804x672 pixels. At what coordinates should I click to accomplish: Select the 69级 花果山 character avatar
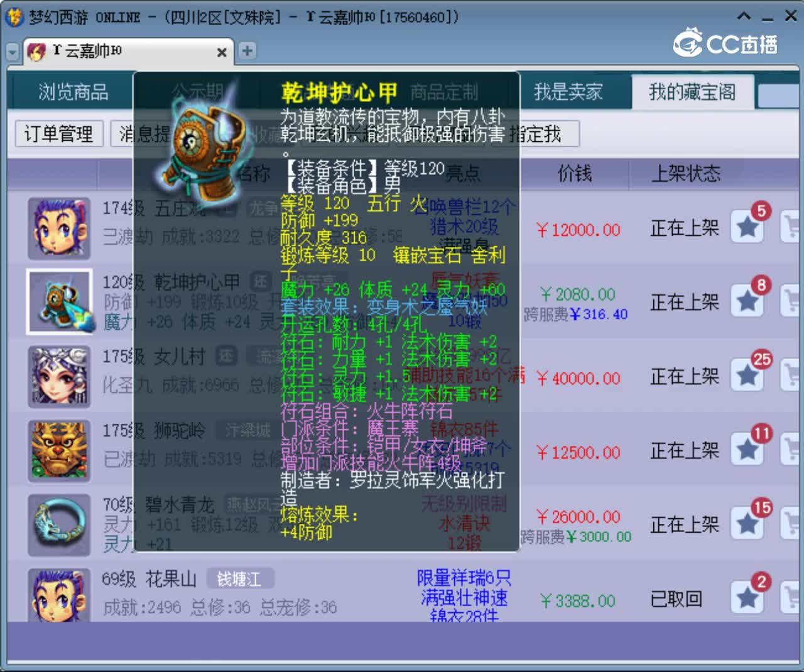point(59,595)
